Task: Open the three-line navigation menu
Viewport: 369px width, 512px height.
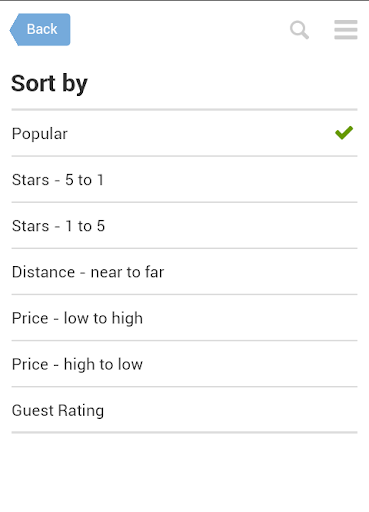Action: 346,29
